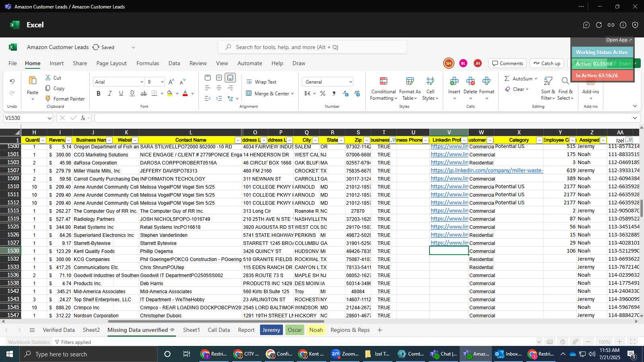644x362 pixels.
Task: Click the horizontal scrollbar thumb
Action: [216, 321]
